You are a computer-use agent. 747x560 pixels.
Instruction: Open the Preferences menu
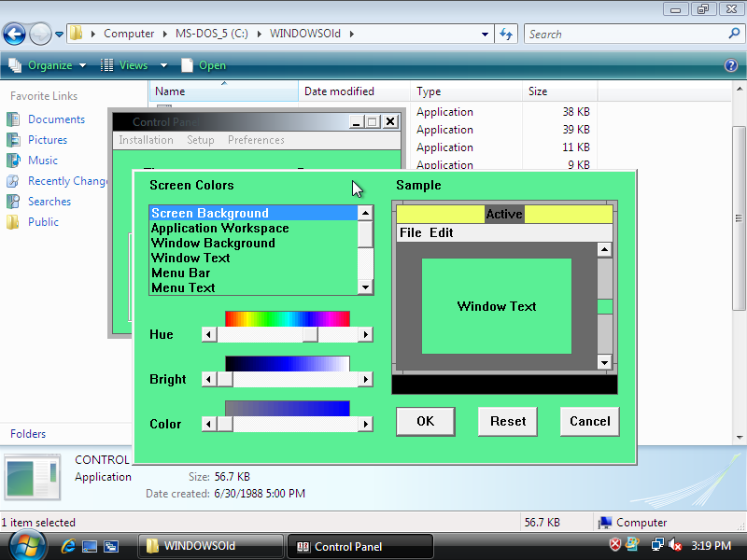(x=256, y=140)
